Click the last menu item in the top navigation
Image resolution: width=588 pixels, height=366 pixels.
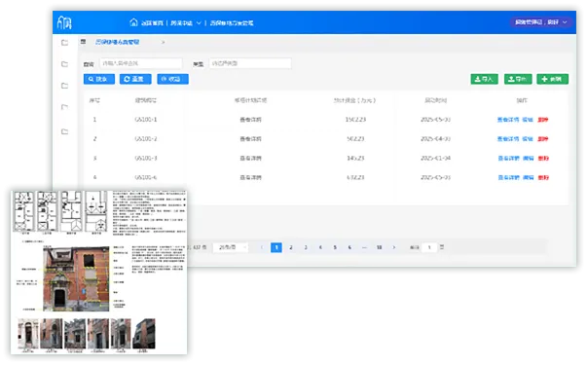(x=232, y=23)
